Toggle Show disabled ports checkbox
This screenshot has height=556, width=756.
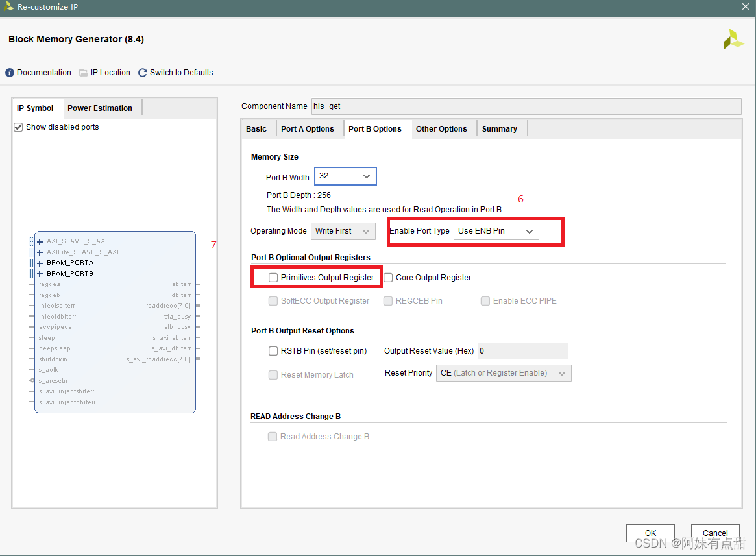(18, 127)
